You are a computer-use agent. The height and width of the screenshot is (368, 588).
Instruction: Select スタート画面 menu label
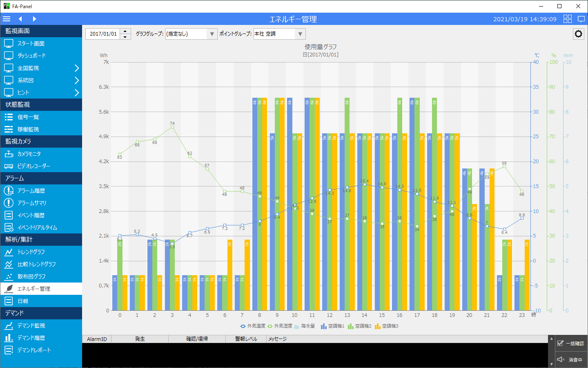(31, 43)
